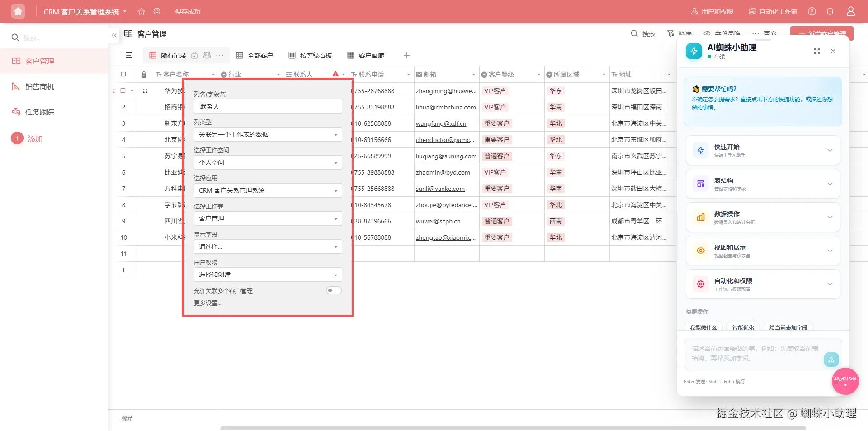868x431 pixels.
Task: Add a new view with the plus icon
Action: pos(407,55)
